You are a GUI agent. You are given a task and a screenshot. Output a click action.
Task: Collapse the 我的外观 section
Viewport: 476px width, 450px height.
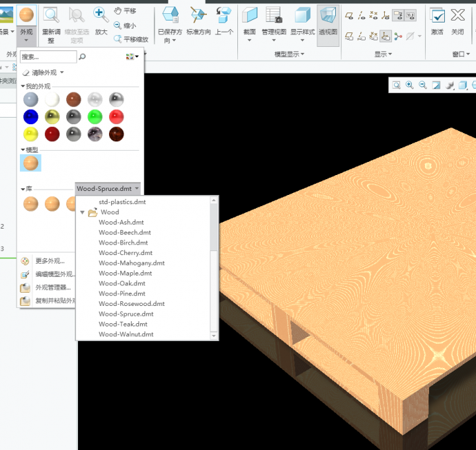pos(22,87)
